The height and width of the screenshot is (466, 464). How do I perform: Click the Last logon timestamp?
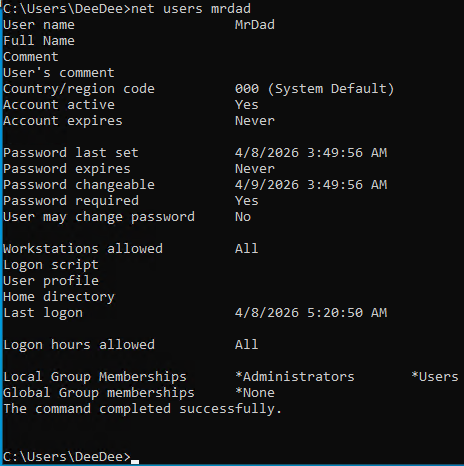coord(311,313)
